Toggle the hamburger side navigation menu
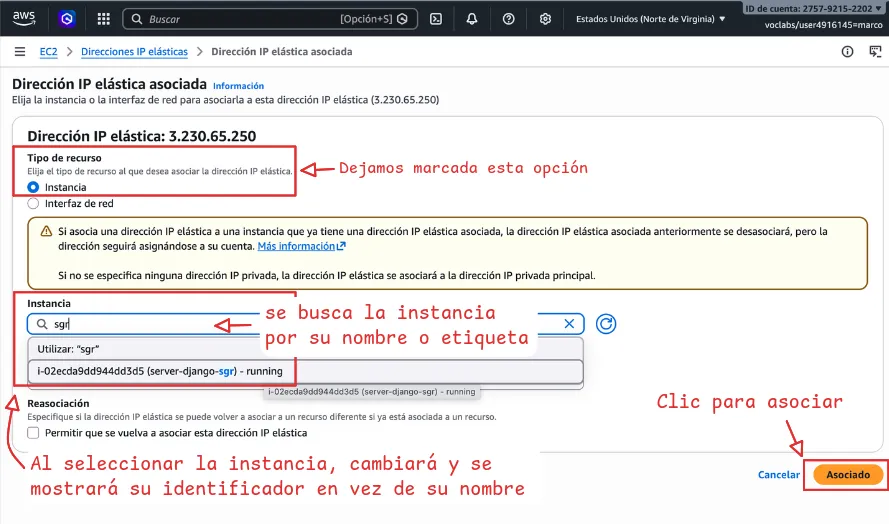 pyautogui.click(x=20, y=52)
